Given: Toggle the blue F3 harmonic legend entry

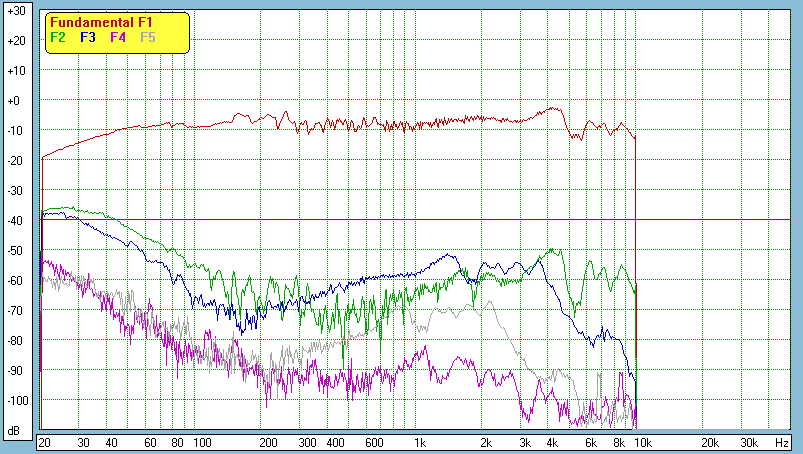Looking at the screenshot, I should [88, 37].
